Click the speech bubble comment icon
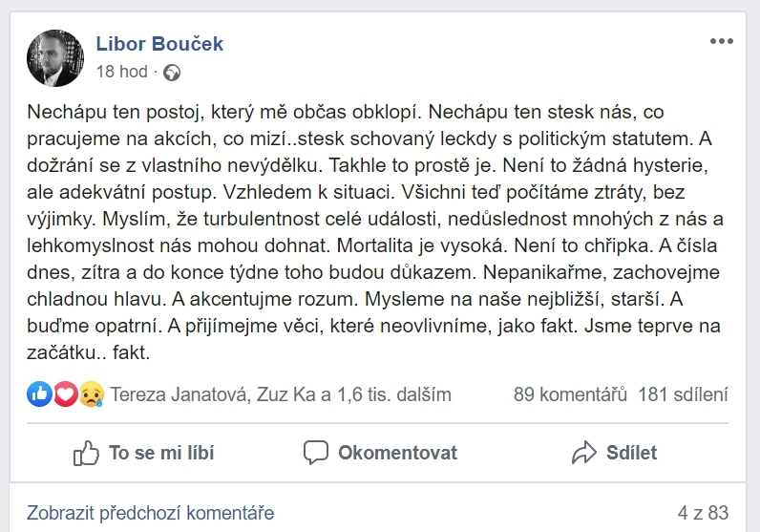This screenshot has height=532, width=760. tap(315, 453)
